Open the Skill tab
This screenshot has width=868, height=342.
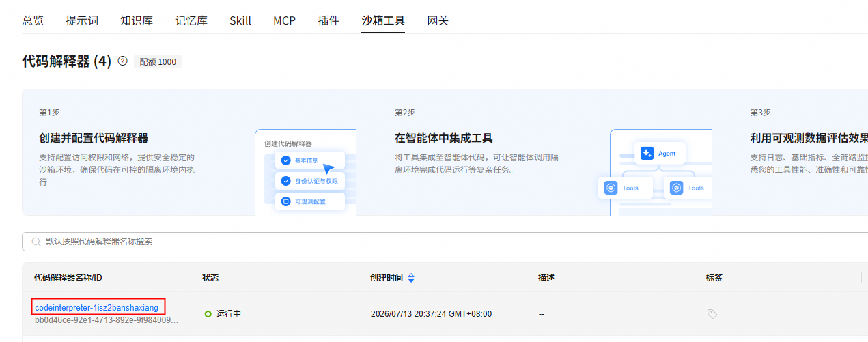pyautogui.click(x=240, y=20)
